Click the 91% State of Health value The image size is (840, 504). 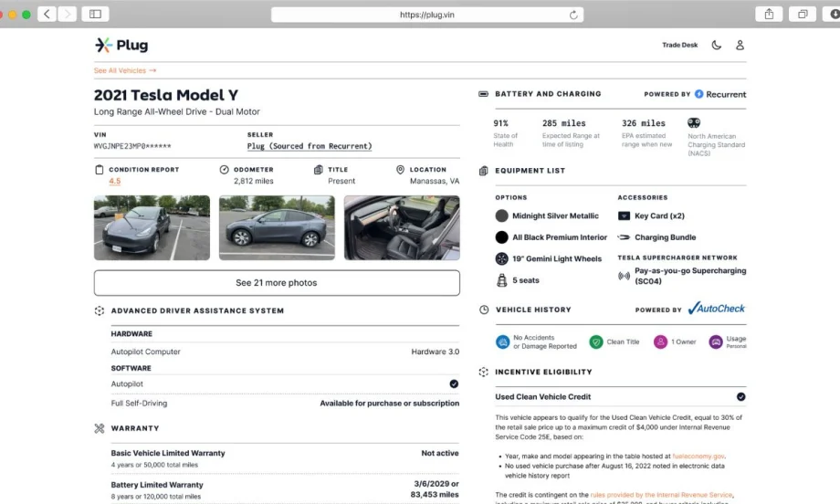(x=501, y=123)
